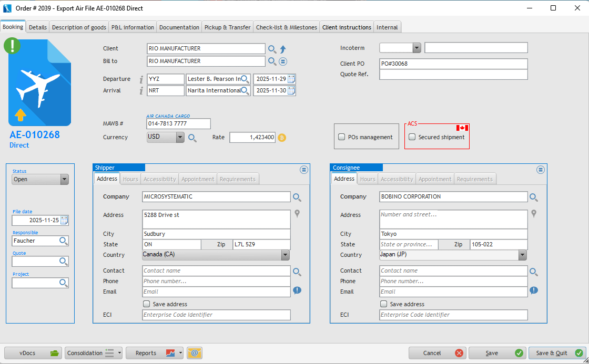The height and width of the screenshot is (364, 589).
Task: Click the Consignee email info alert icon
Action: click(534, 290)
